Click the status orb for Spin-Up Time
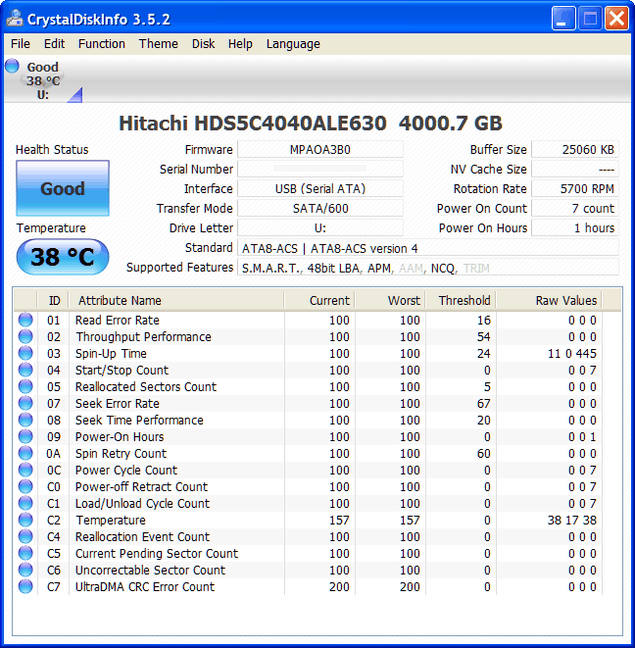635x648 pixels. pyautogui.click(x=26, y=353)
